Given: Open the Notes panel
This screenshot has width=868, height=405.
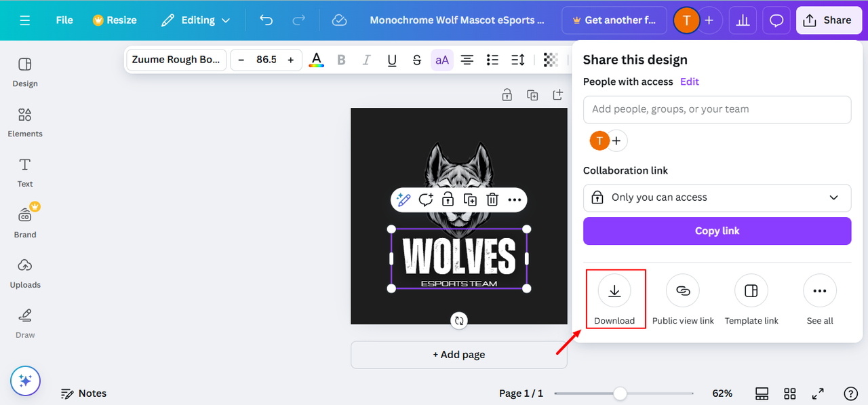Looking at the screenshot, I should (x=83, y=393).
